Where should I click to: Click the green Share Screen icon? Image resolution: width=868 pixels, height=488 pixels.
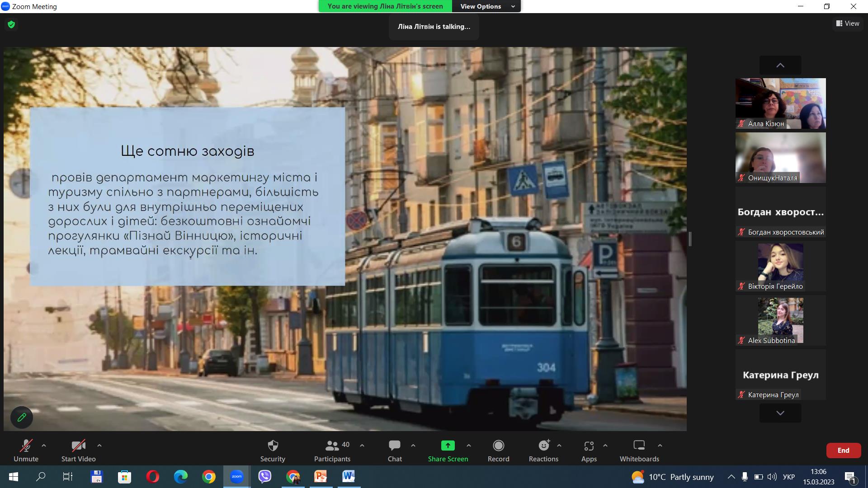[x=448, y=446]
